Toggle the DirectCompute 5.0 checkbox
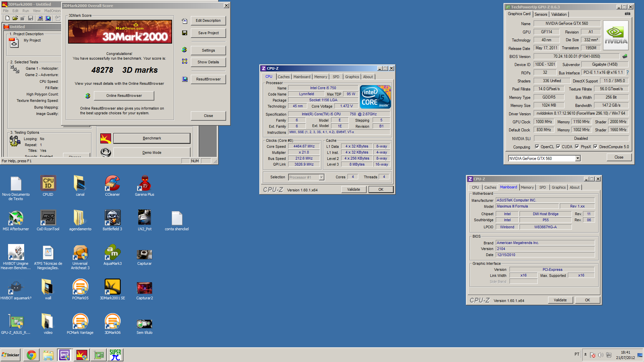The image size is (644, 362). 595,146
